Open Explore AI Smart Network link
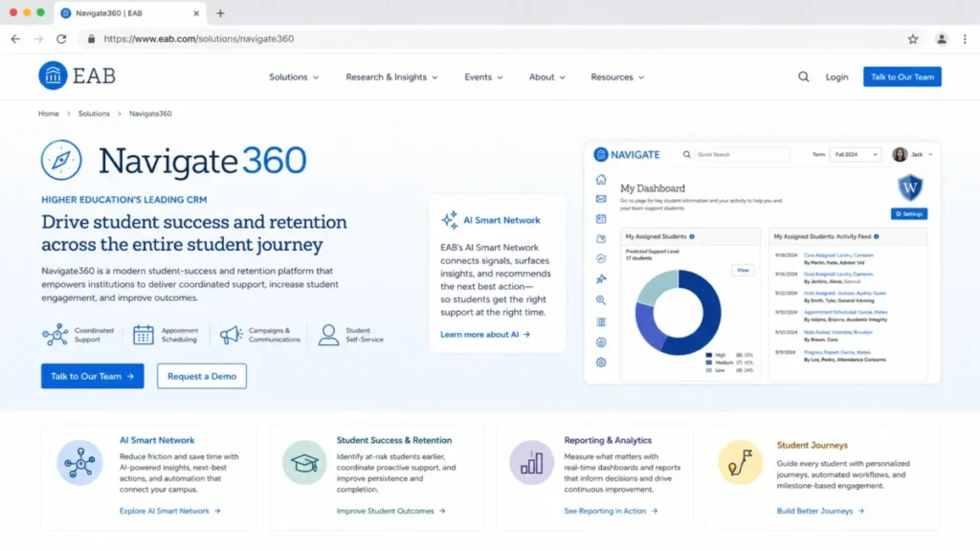980x551 pixels. coord(170,511)
